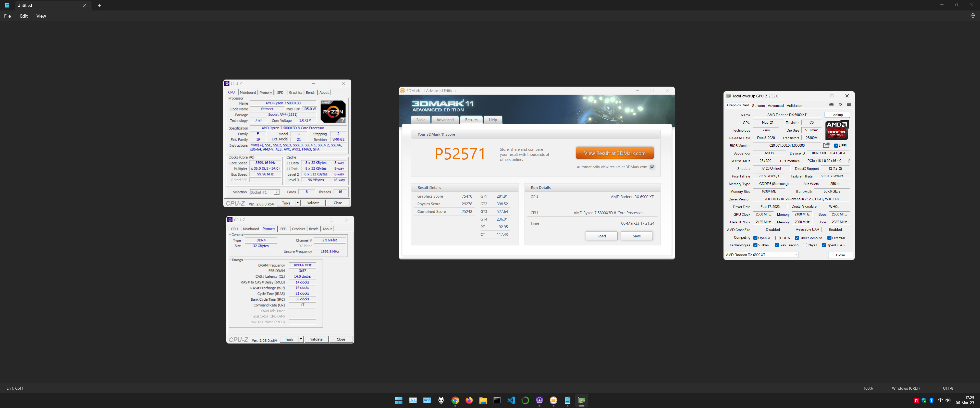Toggle UEFI checkbox in GPU-Z
The image size is (980, 408).
(x=836, y=146)
